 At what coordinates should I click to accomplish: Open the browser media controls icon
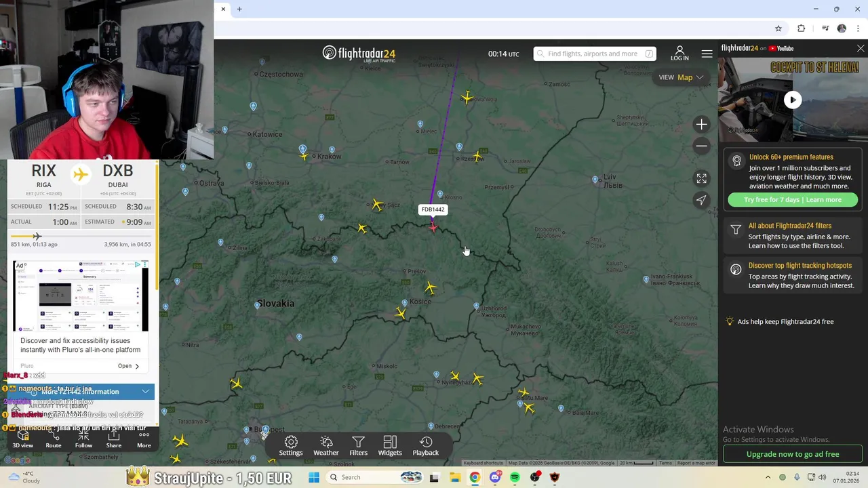click(825, 28)
